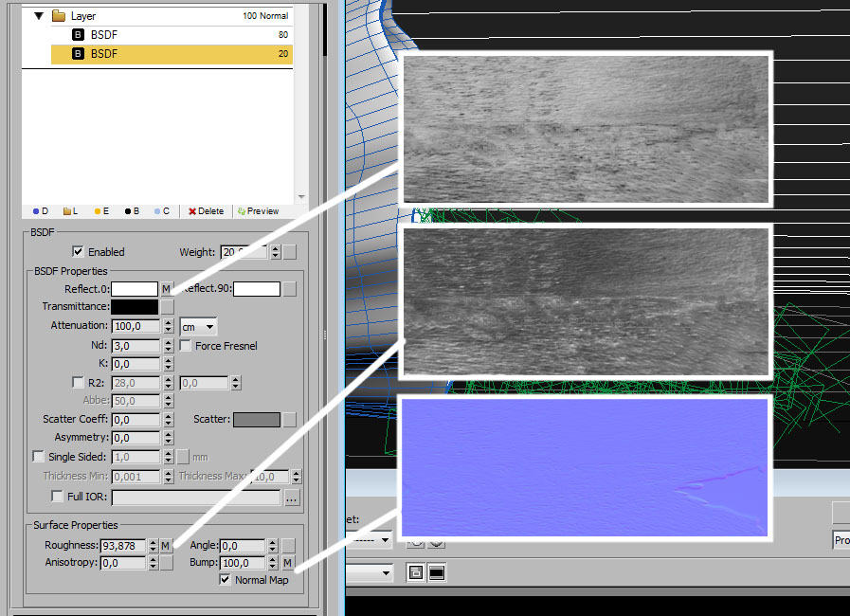Adjust the Weight spinner arrows

(276, 252)
